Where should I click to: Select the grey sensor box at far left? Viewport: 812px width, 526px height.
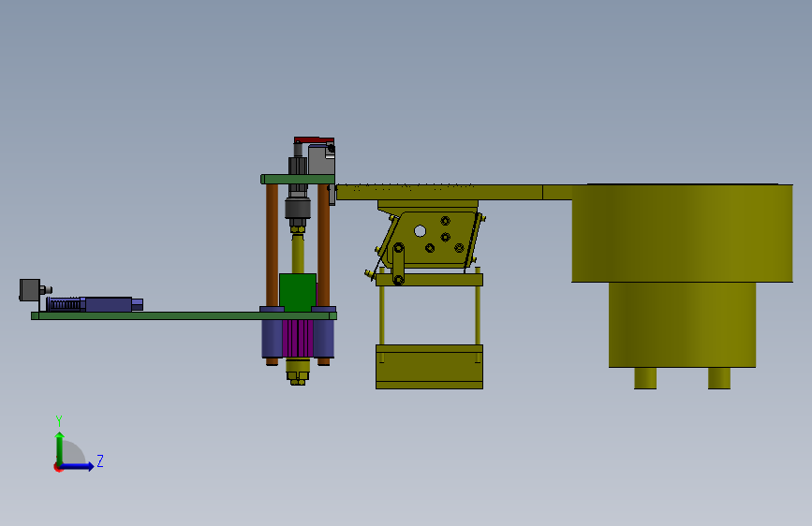(30, 290)
